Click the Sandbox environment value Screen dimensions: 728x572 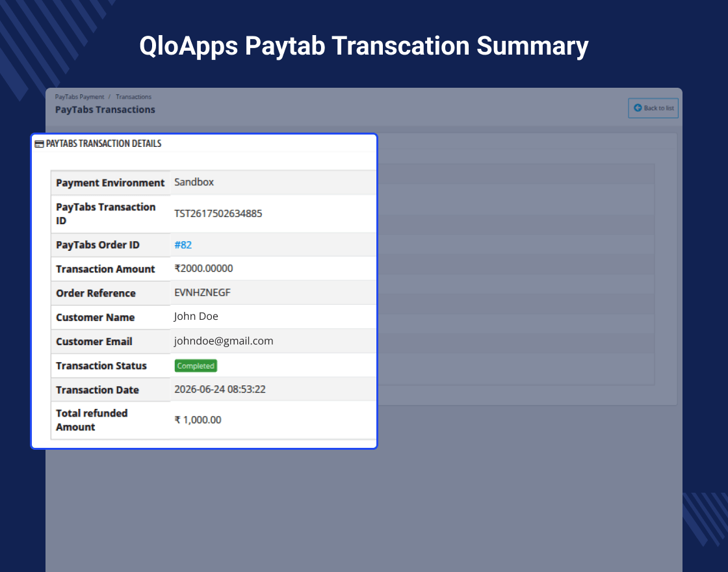194,182
